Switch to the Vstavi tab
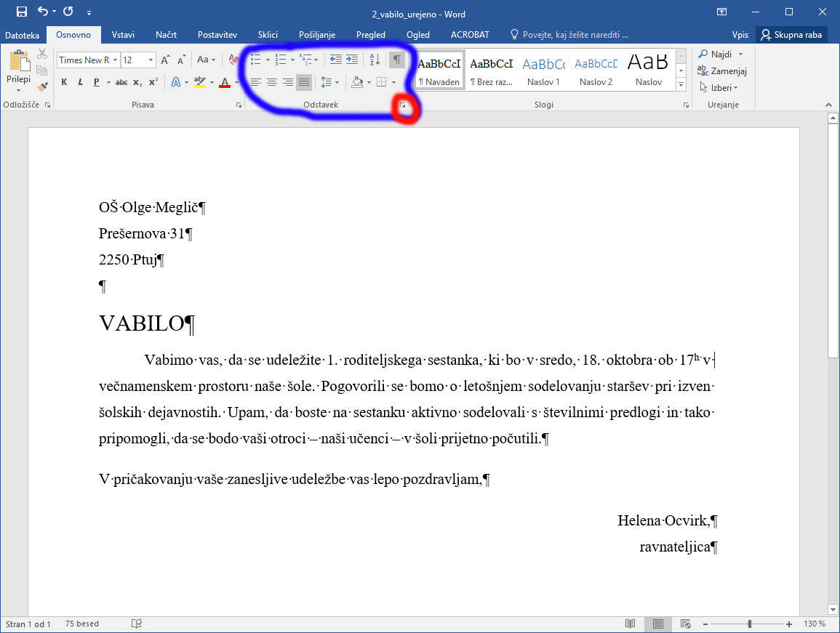Screen dimensions: 840x633 [123, 35]
